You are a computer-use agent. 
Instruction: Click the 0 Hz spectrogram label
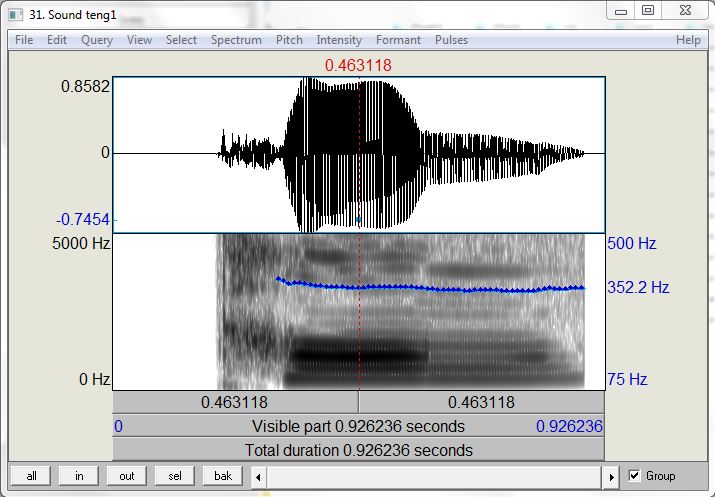point(94,379)
